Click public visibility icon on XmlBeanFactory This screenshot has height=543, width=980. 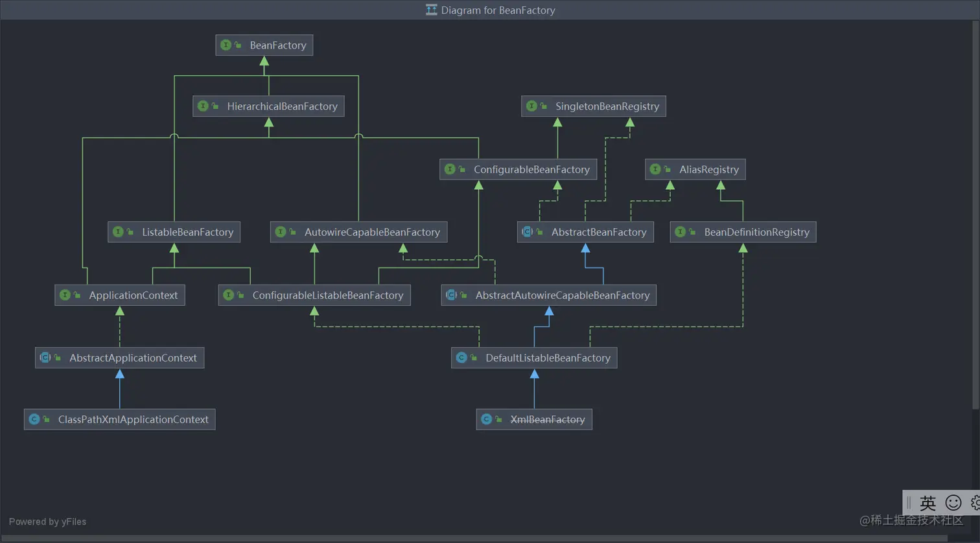pos(498,419)
